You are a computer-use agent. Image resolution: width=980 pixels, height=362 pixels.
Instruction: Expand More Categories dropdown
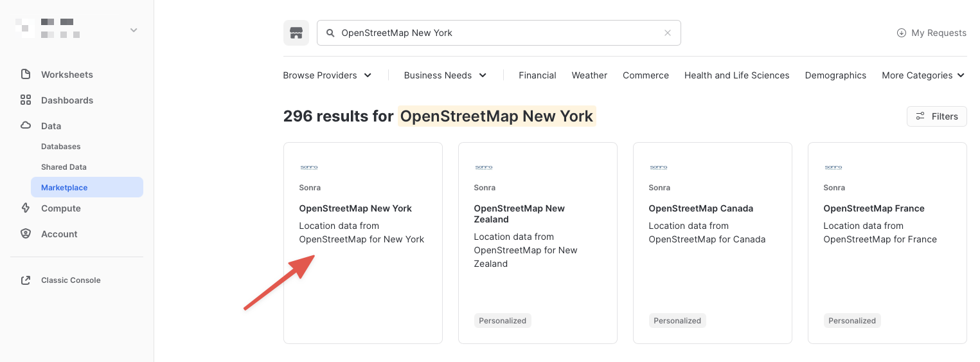point(924,75)
